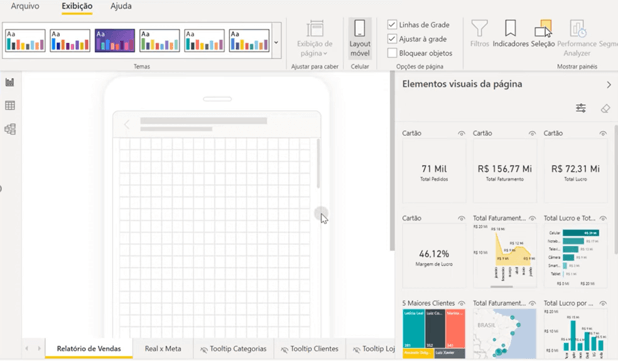Screen dimensions: 618x361
Task: Select the Brasil map visual thumbnail
Action: (505, 333)
